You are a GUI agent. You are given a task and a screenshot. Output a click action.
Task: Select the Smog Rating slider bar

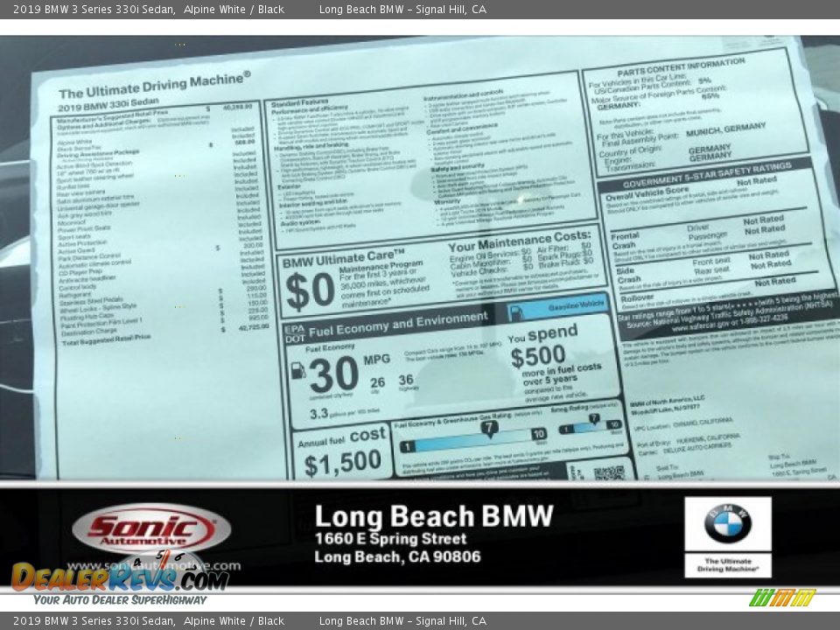[586, 425]
